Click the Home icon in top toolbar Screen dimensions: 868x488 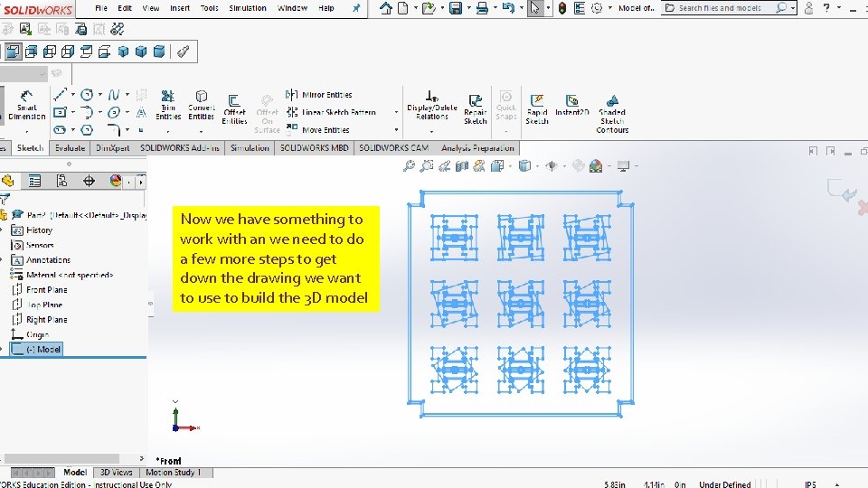tap(386, 8)
